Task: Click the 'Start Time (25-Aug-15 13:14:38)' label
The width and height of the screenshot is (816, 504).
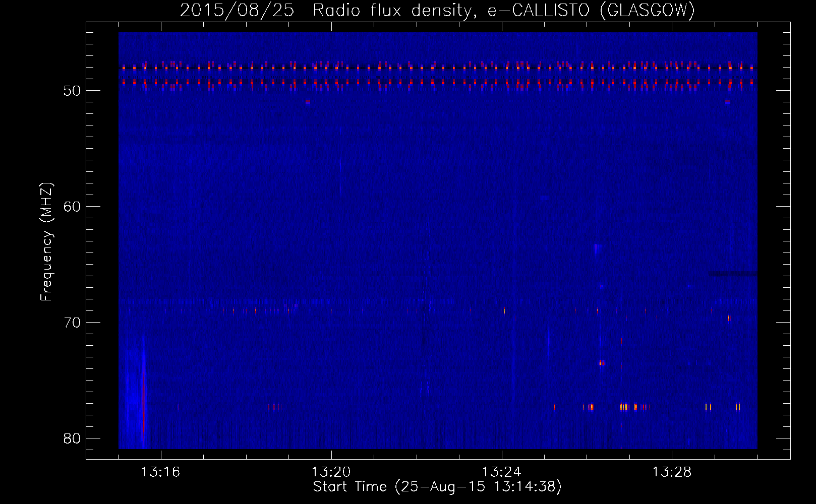Action: [x=437, y=487]
